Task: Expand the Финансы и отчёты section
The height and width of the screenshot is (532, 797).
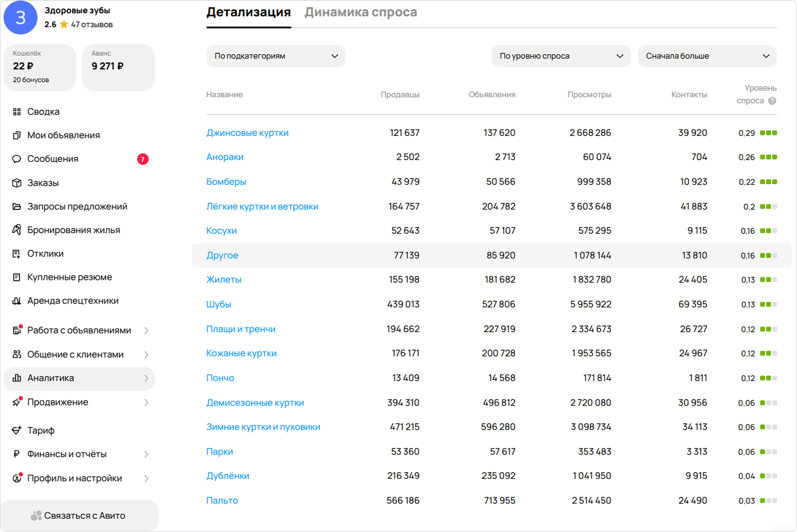Action: tap(146, 454)
